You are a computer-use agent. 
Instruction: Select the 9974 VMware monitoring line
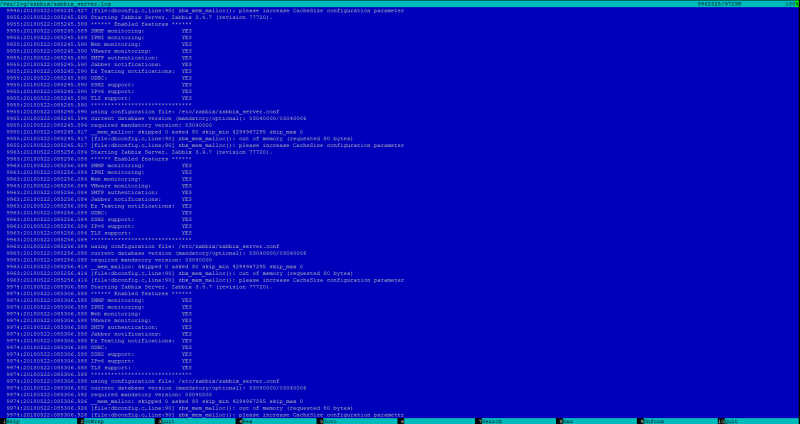(x=99, y=320)
